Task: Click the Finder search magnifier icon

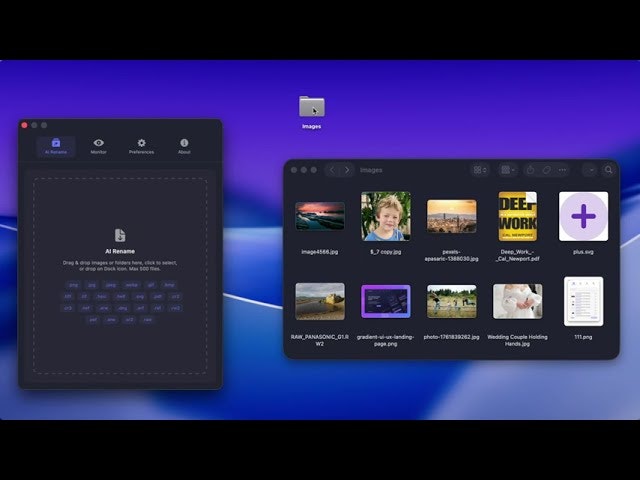Action: tap(608, 170)
